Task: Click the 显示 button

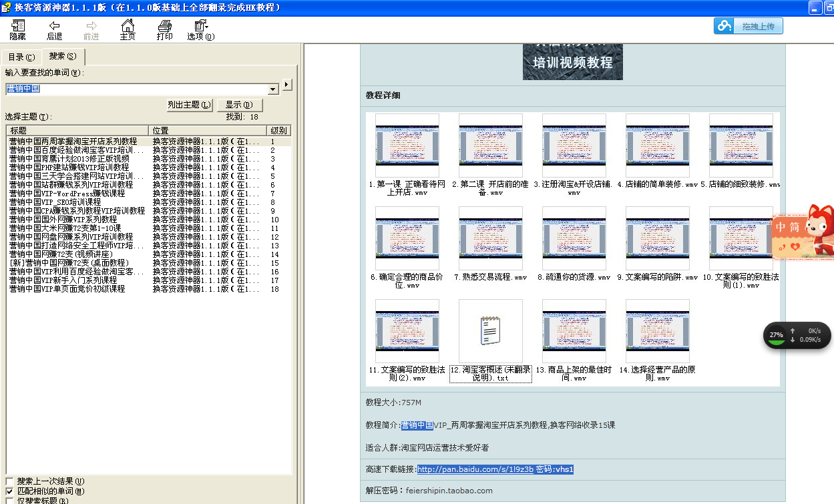Action: (240, 105)
